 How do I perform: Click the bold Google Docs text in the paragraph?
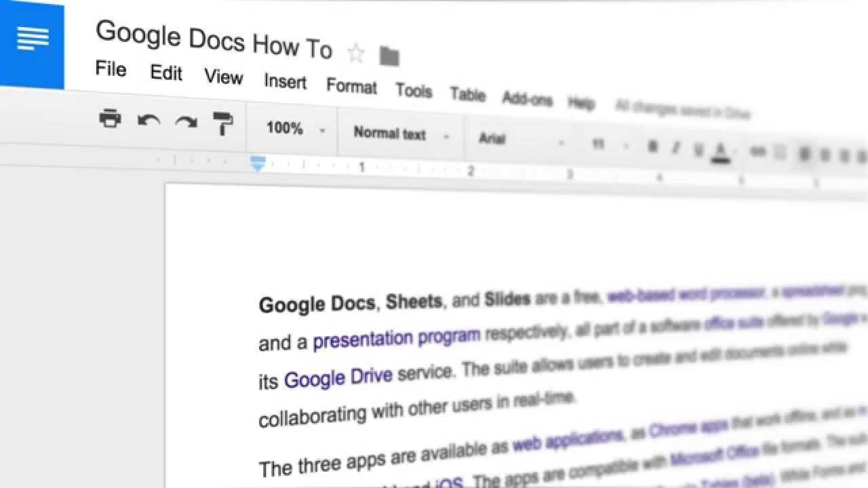(317, 303)
